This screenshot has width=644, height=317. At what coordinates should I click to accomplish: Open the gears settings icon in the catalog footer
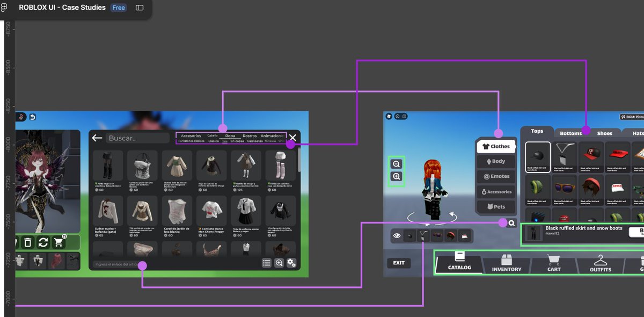(291, 263)
